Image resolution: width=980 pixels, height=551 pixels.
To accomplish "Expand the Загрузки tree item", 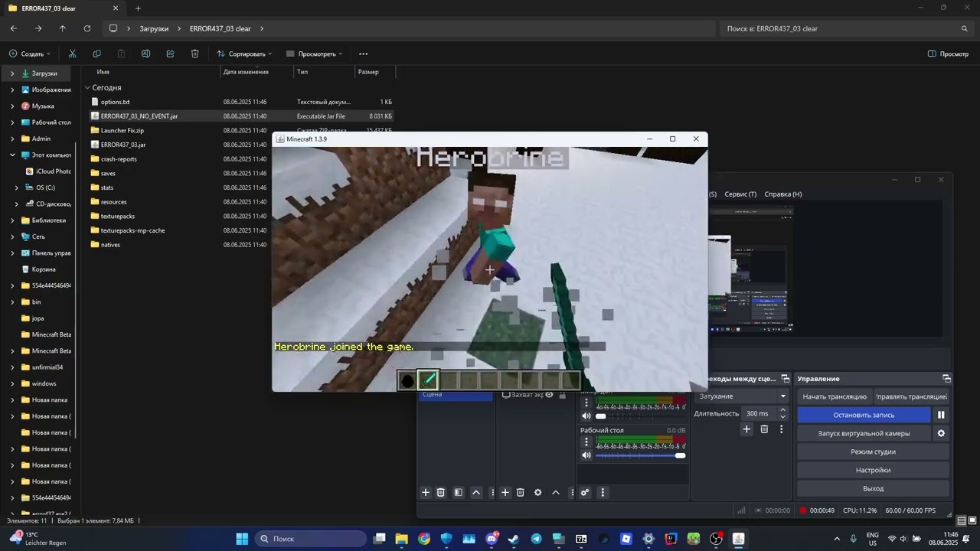I will tap(12, 73).
